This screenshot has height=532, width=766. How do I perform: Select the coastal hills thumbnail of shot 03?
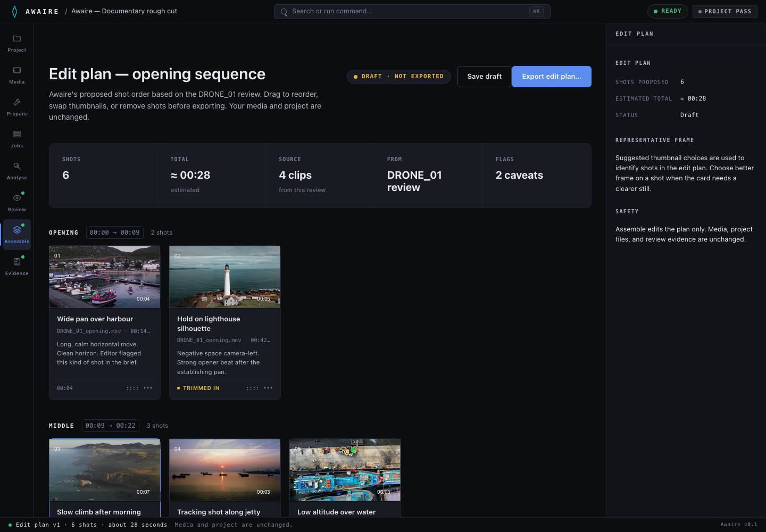click(105, 470)
